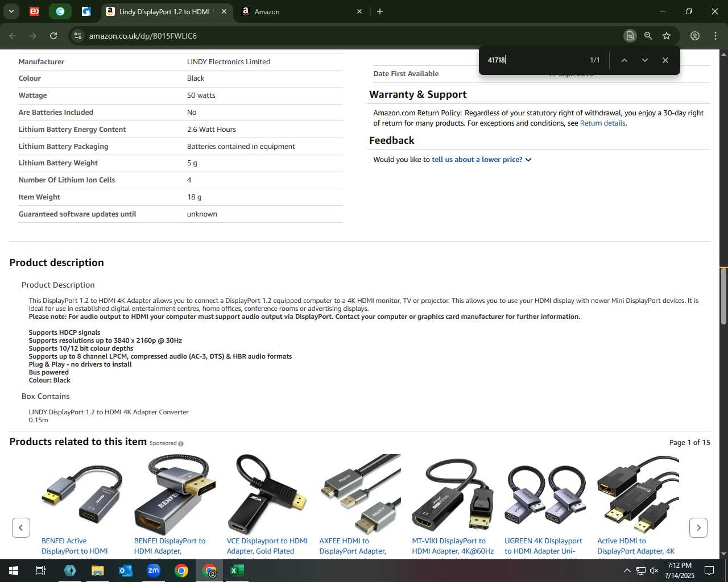
Task: Close the Amazon tab
Action: coord(359,11)
